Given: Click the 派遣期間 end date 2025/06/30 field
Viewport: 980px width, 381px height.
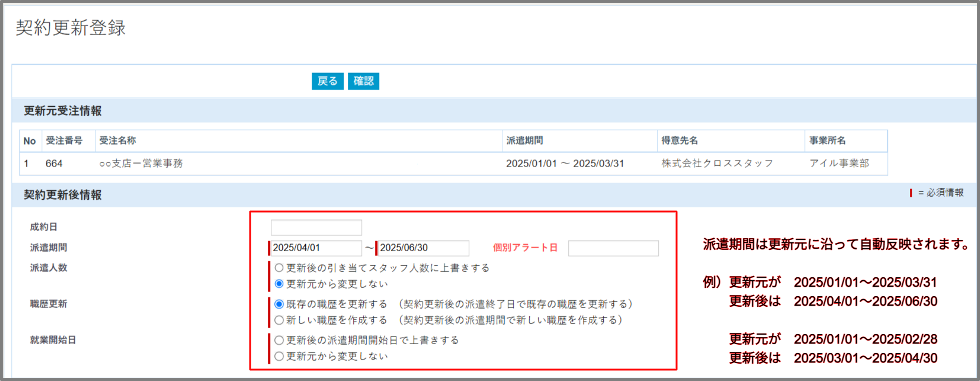Looking at the screenshot, I should tap(423, 248).
